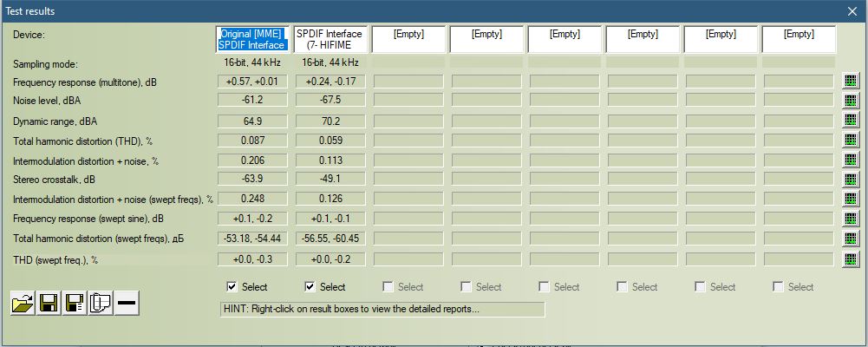
Task: Click THD swept freq value +0.0, -0.2
Action: [330, 259]
